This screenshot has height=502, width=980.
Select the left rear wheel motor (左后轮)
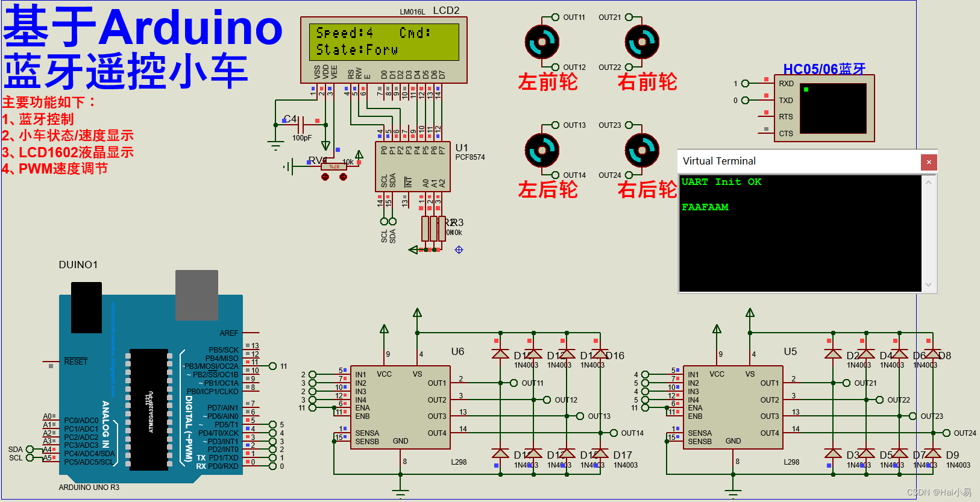coord(542,150)
